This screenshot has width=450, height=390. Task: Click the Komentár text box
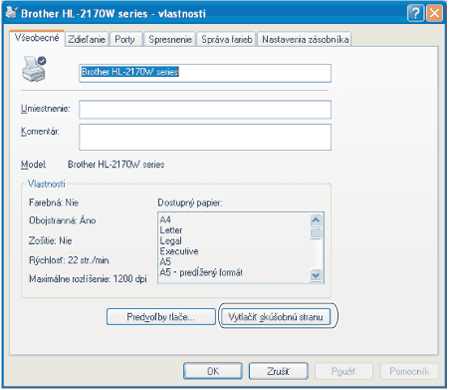point(205,137)
